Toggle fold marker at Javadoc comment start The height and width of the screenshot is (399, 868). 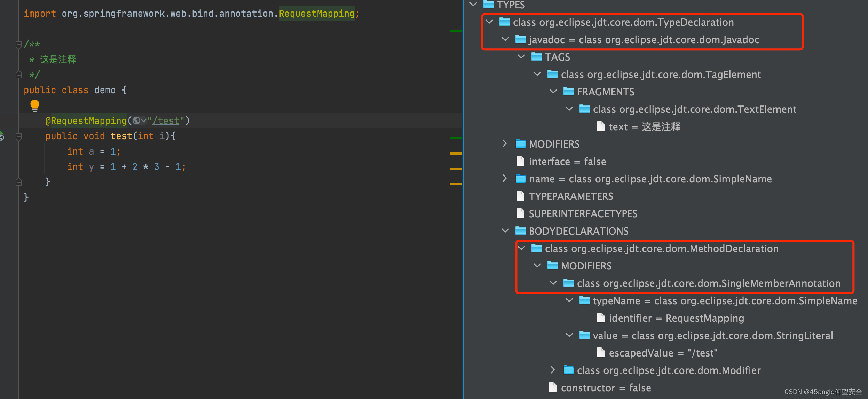[x=19, y=45]
